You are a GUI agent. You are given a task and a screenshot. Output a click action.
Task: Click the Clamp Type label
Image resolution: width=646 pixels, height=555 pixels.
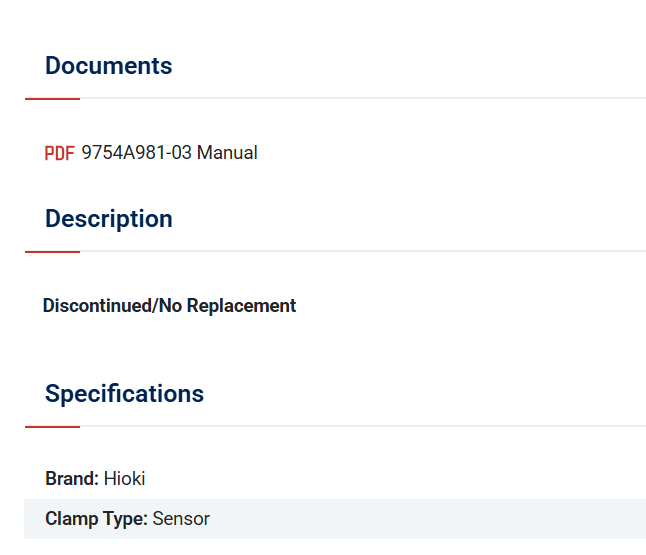point(96,519)
